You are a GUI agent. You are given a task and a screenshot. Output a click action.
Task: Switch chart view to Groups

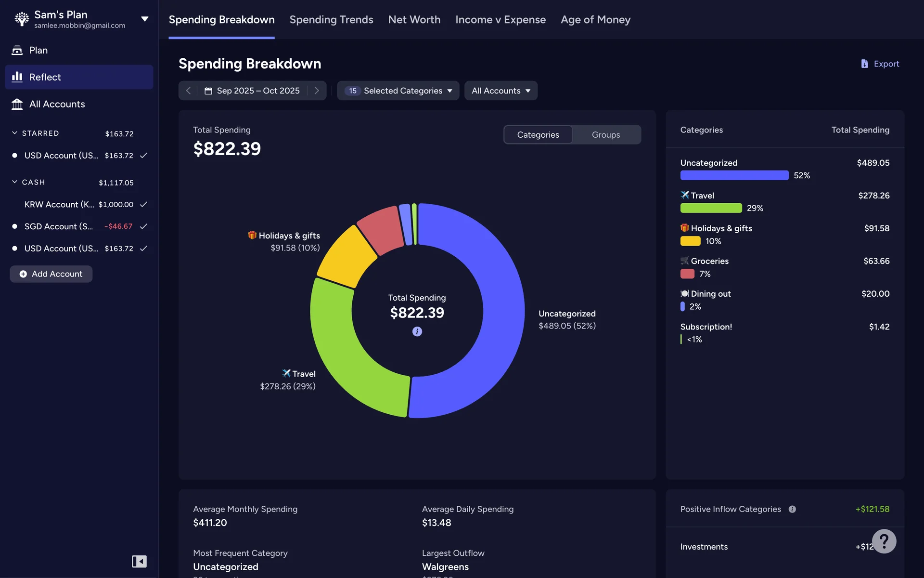(x=605, y=135)
